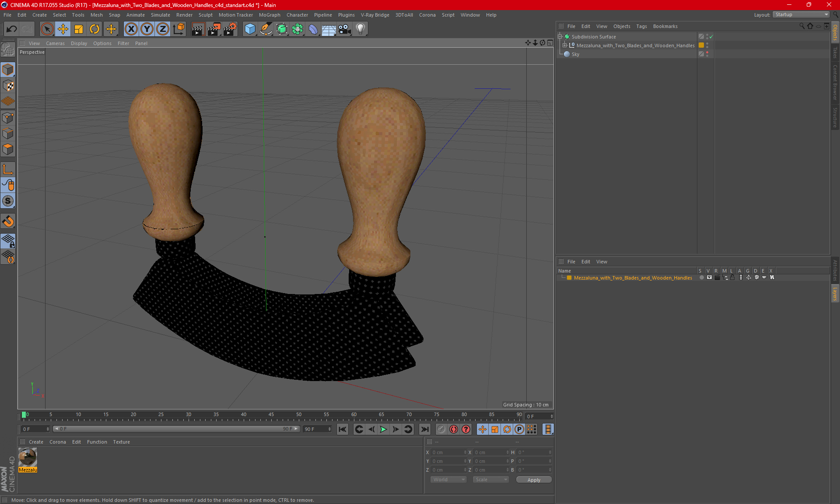Open the Scale mode dropdown
840x504 pixels.
click(x=491, y=479)
